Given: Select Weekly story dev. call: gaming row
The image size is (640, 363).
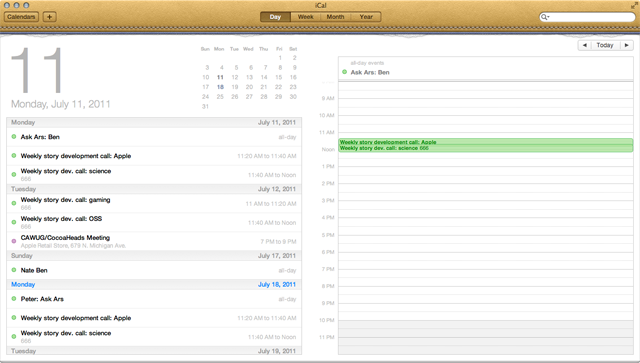Looking at the screenshot, I should click(x=154, y=203).
